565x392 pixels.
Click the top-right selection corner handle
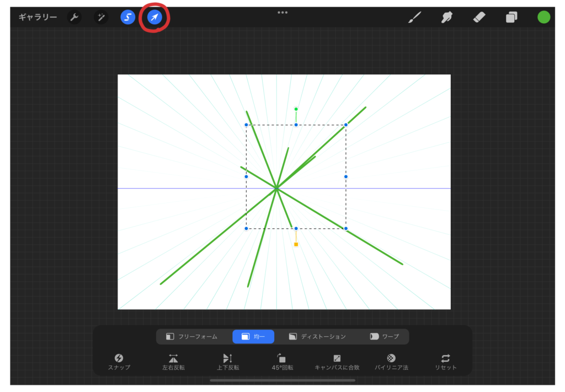346,125
